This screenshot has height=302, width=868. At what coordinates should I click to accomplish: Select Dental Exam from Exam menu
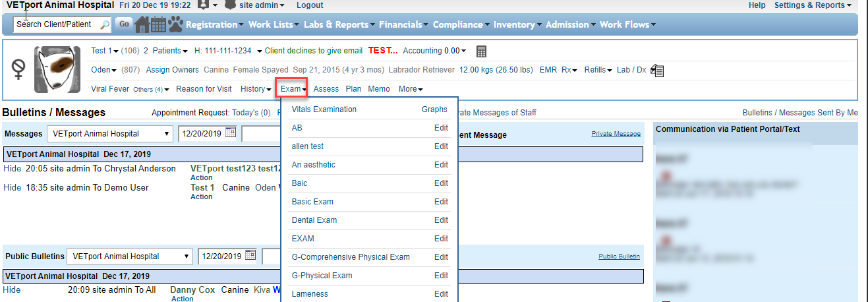point(314,220)
